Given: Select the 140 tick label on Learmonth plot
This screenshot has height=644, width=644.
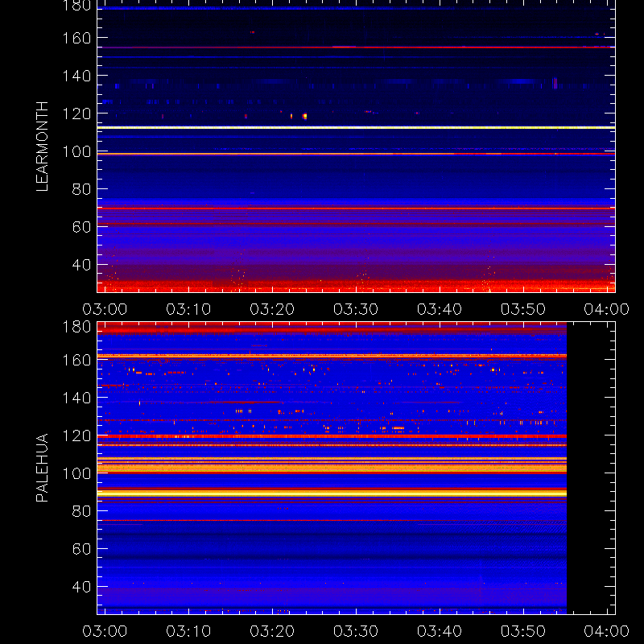Looking at the screenshot, I should click(76, 76).
